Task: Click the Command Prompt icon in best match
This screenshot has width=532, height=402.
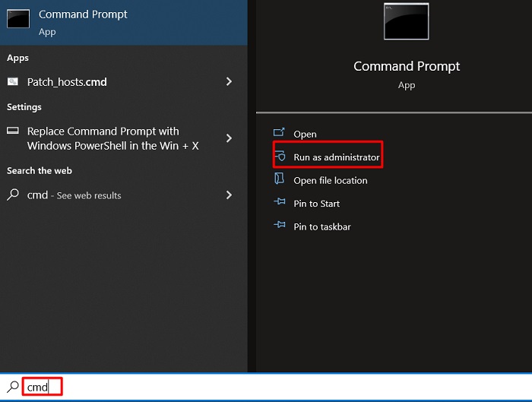Action: tap(18, 19)
